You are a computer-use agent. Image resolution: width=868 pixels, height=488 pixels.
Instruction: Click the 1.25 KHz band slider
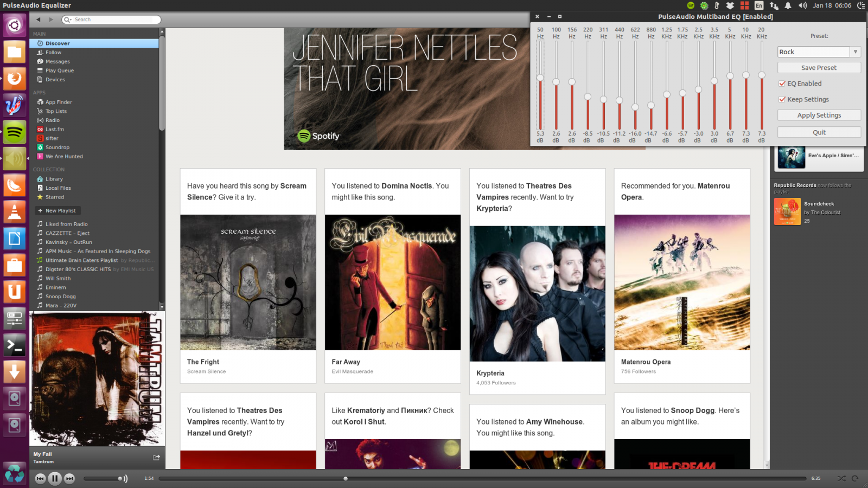[667, 85]
